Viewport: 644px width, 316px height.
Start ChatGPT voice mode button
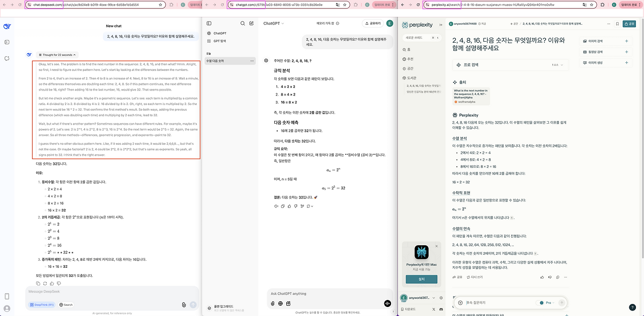(x=387, y=303)
